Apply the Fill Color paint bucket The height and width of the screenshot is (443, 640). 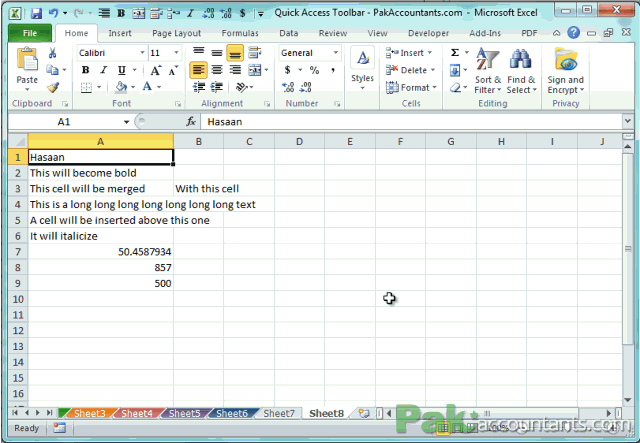[121, 87]
